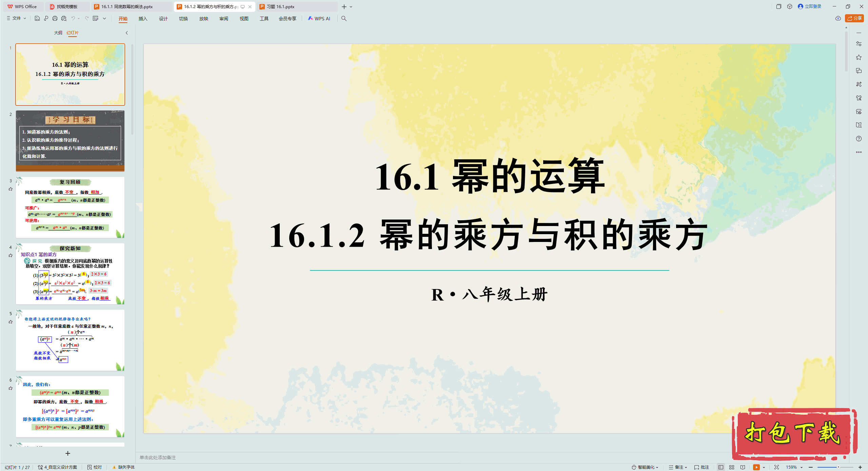Click the search magnifier in ribbon
This screenshot has width=868, height=471.
click(x=344, y=19)
